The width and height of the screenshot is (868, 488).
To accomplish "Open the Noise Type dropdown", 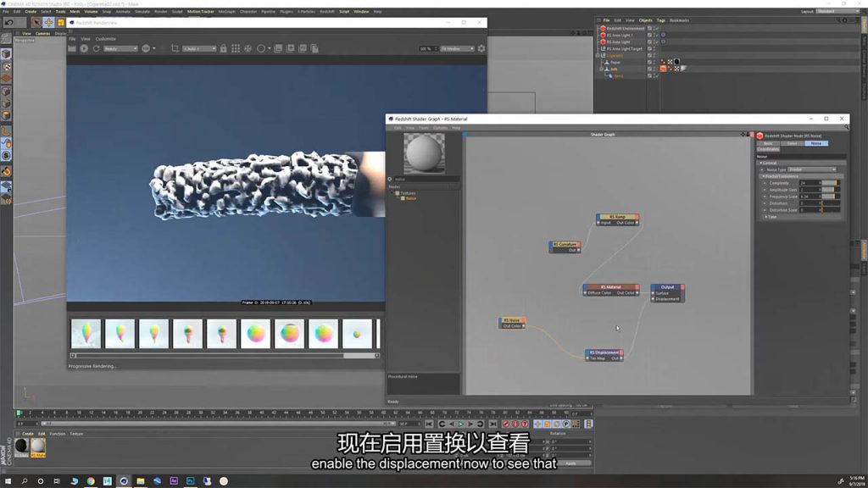I will click(812, 169).
